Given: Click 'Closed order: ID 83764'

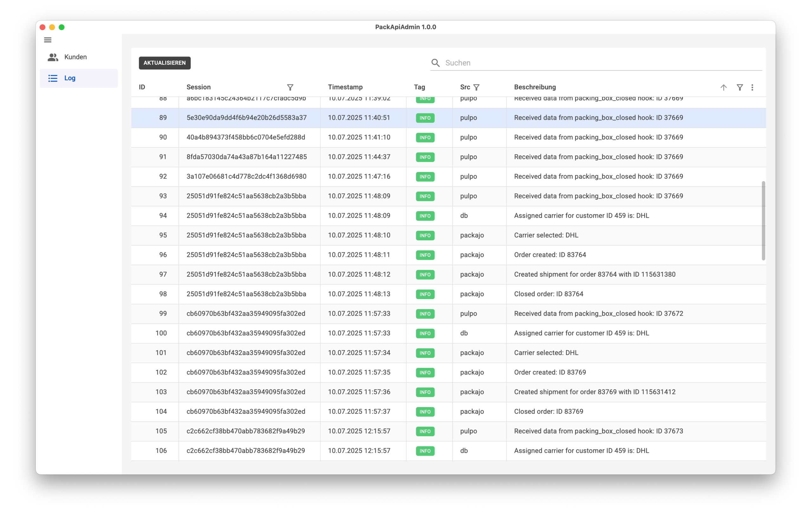Looking at the screenshot, I should coord(549,294).
